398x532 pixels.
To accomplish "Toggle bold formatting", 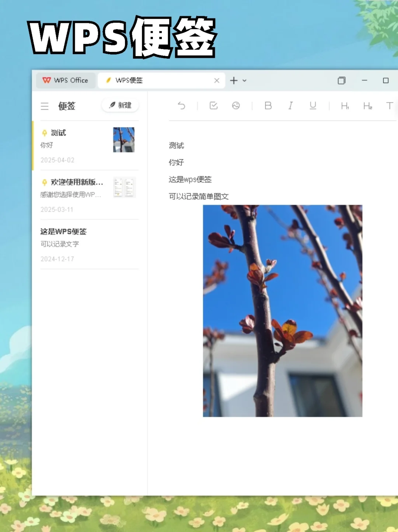I will 268,106.
